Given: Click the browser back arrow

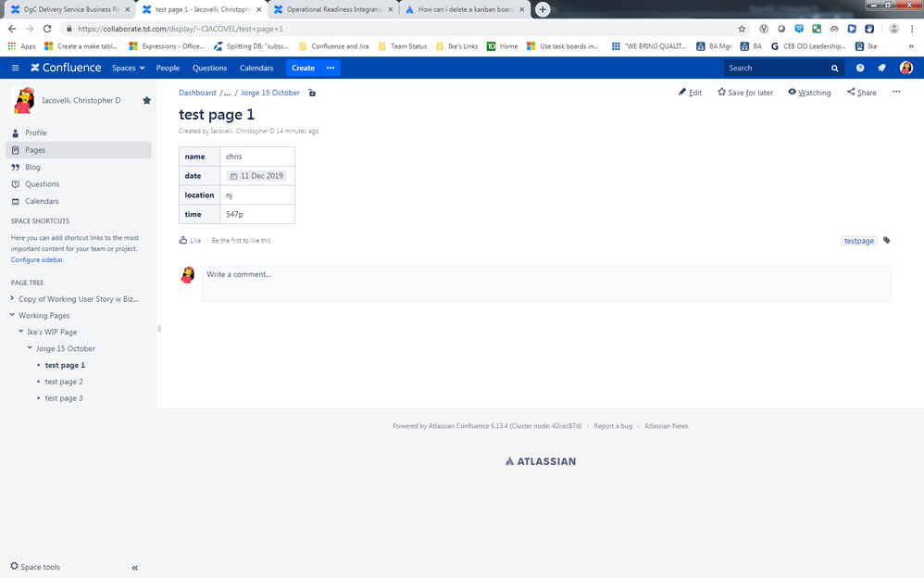Looking at the screenshot, I should click(12, 29).
